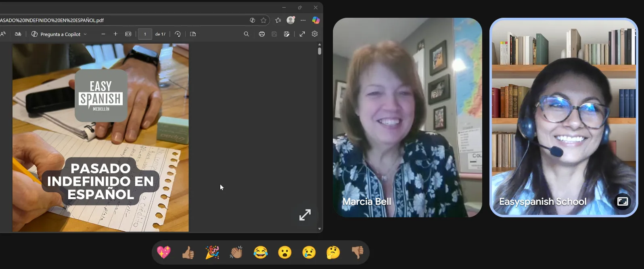The width and height of the screenshot is (644, 269).
Task: Enter full screen from the PDF toolbar
Action: [x=302, y=34]
